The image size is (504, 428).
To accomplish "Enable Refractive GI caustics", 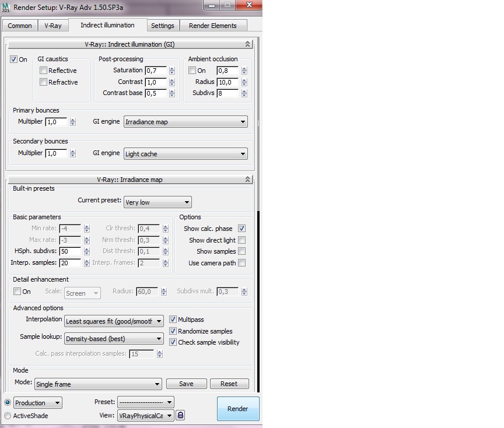I will coord(43,82).
